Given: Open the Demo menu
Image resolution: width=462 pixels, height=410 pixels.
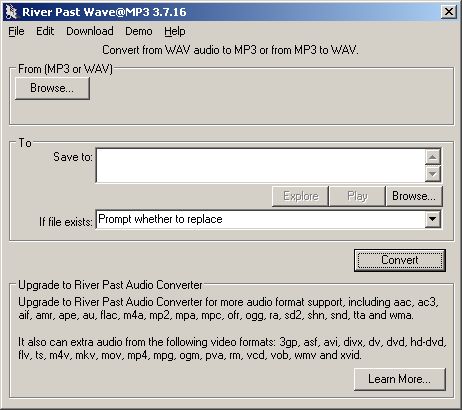Looking at the screenshot, I should [139, 31].
